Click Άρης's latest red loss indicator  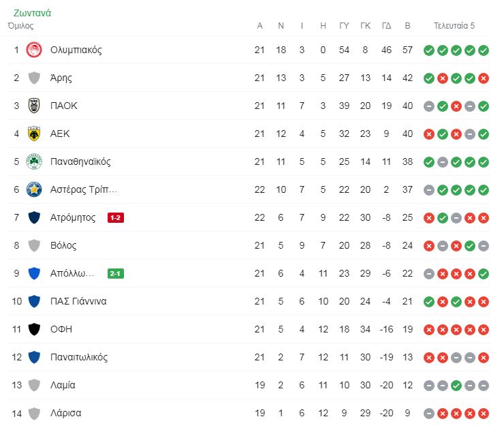[484, 78]
